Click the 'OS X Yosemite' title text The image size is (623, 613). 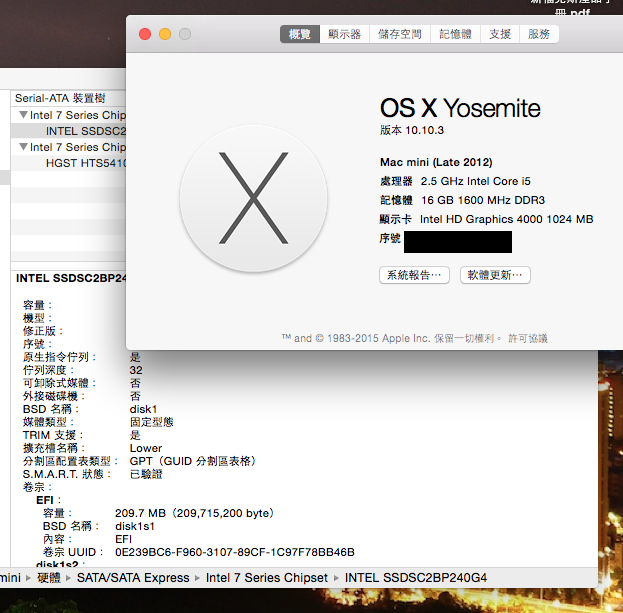point(460,108)
